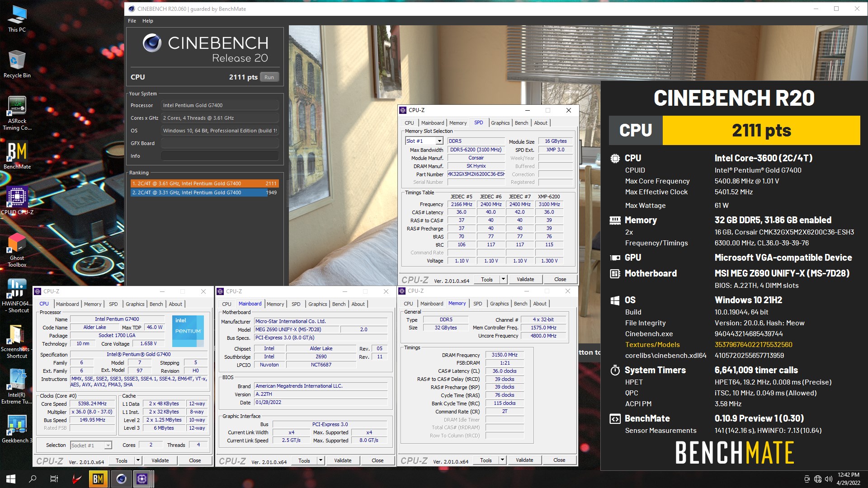Open the Geekbench 3 desktop icon
The height and width of the screenshot is (488, 868).
click(17, 429)
